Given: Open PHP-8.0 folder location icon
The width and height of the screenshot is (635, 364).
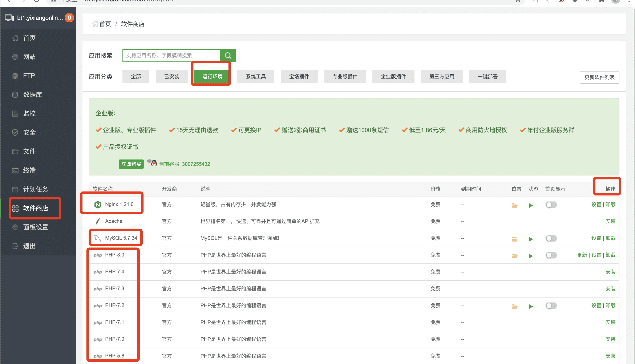Looking at the screenshot, I should coord(514,256).
